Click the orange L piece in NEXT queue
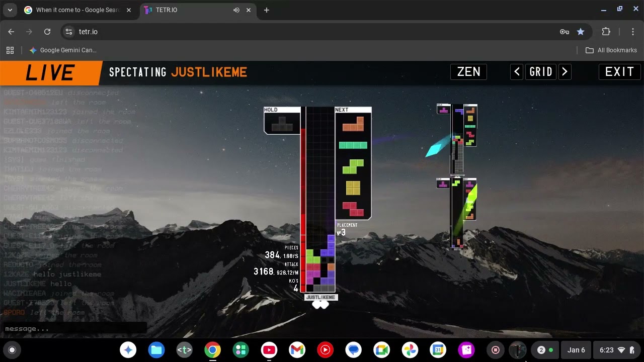Screen dimensions: 644x362 (353, 124)
